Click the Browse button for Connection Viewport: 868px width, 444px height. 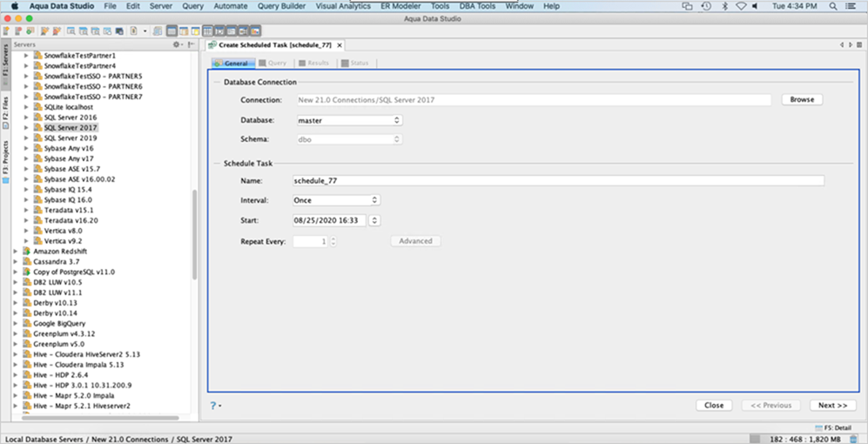click(x=802, y=99)
